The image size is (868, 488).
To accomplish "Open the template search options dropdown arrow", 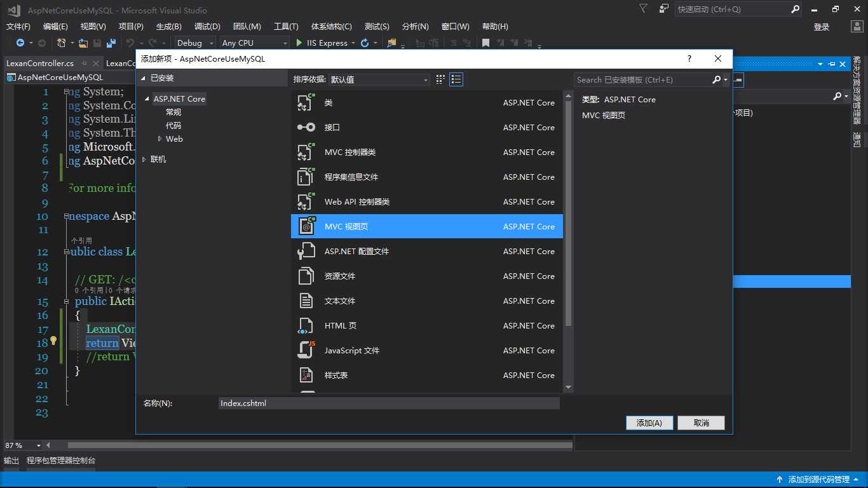I will [x=726, y=79].
